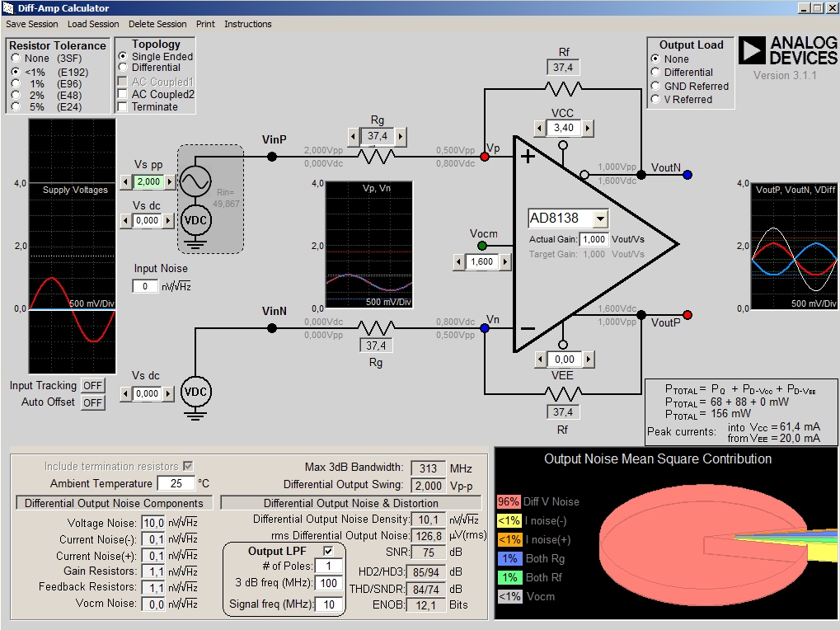Image resolution: width=840 pixels, height=630 pixels.
Task: Click the Vp, Vn waveform graph
Action: coord(369,245)
